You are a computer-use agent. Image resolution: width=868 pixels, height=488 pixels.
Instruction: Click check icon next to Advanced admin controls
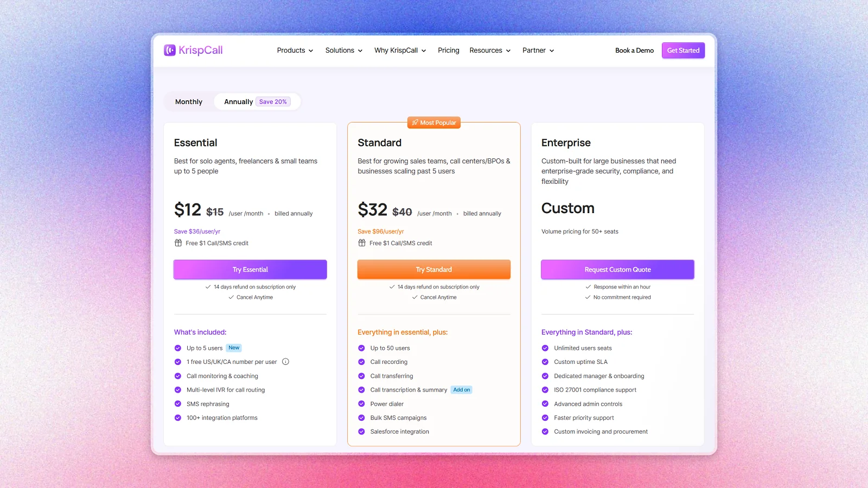(x=545, y=404)
